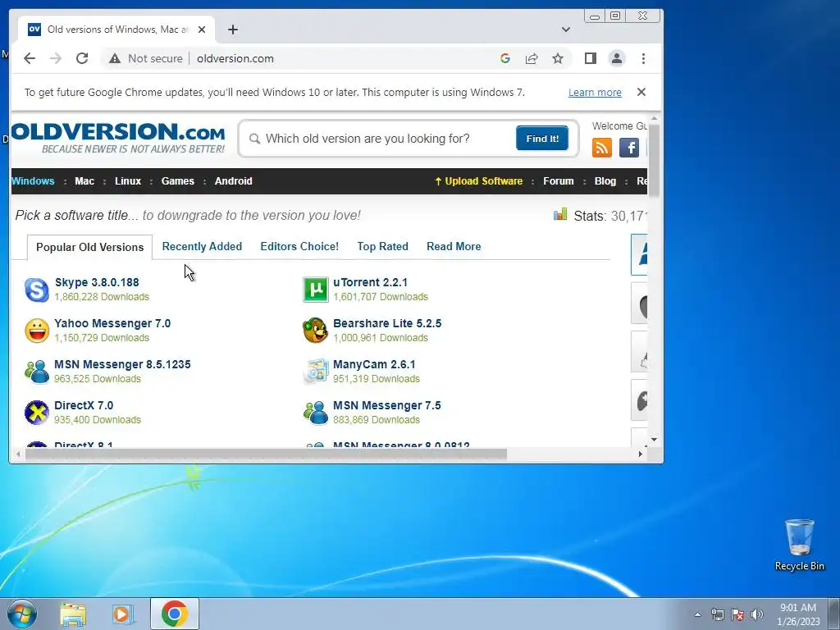Switch to Top Rated tab
The image size is (840, 630).
[382, 246]
